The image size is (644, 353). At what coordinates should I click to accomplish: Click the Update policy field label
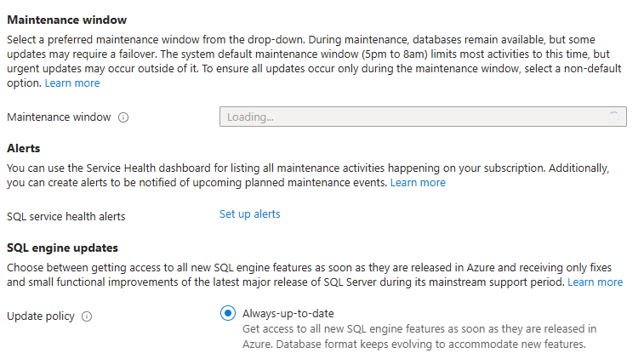[41, 316]
